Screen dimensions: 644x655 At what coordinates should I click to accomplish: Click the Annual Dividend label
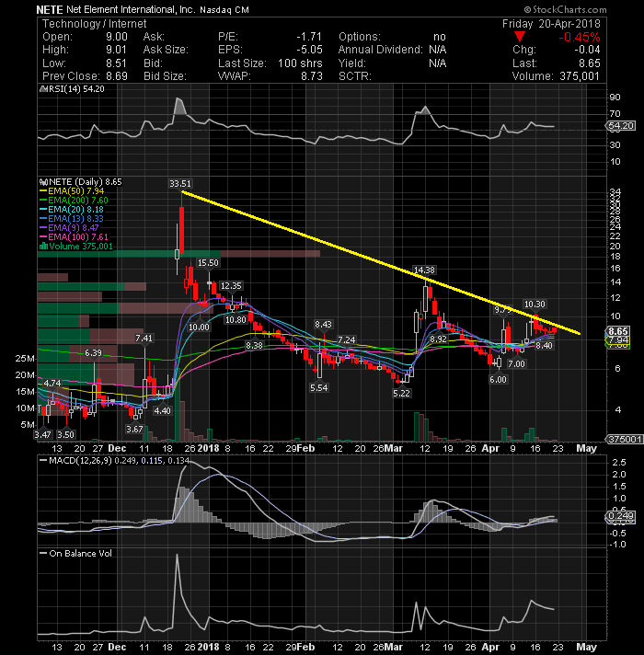pyautogui.click(x=381, y=50)
